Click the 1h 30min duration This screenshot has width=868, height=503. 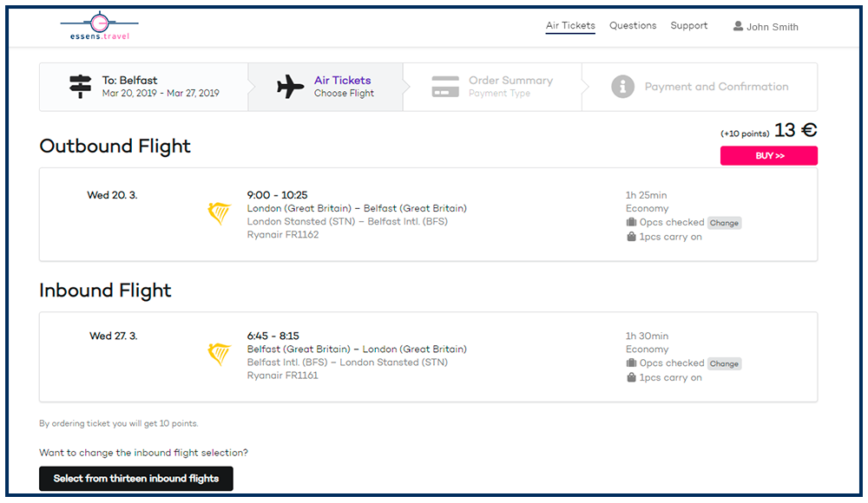pyautogui.click(x=648, y=336)
